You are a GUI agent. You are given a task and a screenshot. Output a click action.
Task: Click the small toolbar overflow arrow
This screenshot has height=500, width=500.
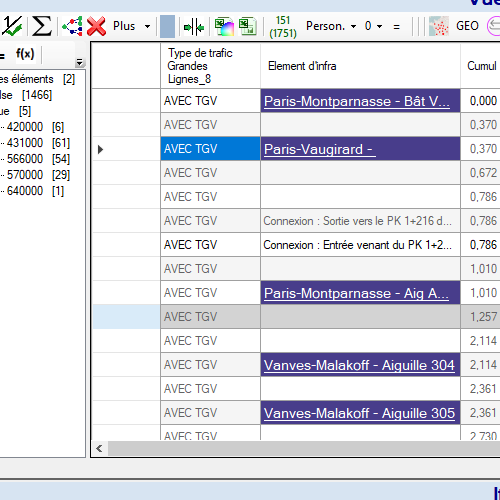click(x=79, y=62)
